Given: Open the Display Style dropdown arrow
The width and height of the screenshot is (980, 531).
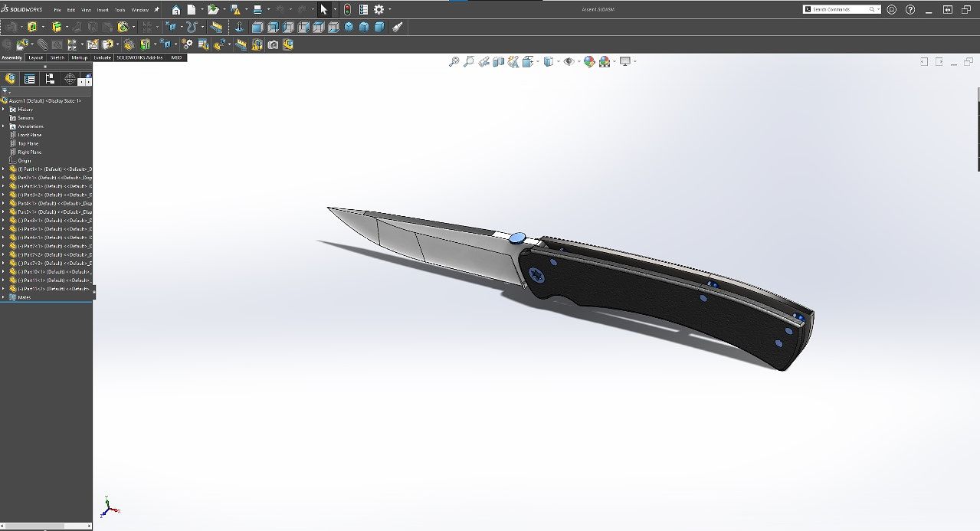Looking at the screenshot, I should 558,61.
